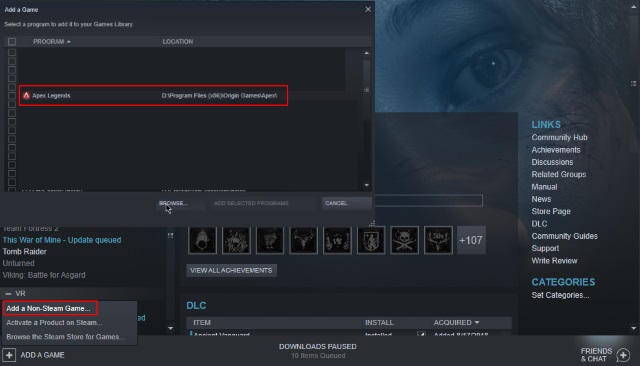Click the library splitter grip handle
Image resolution: width=640 pixels, height=366 pixels.
170,235
